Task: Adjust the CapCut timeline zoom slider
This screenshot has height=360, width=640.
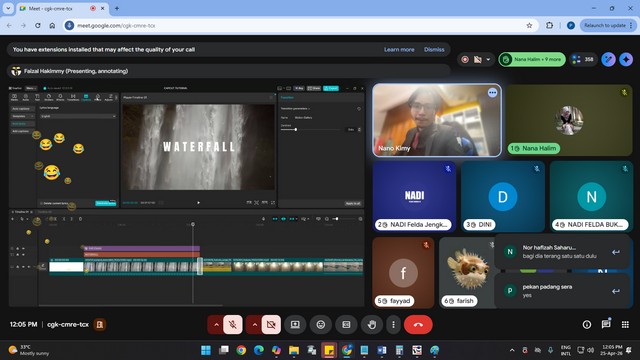Action: pos(338,219)
